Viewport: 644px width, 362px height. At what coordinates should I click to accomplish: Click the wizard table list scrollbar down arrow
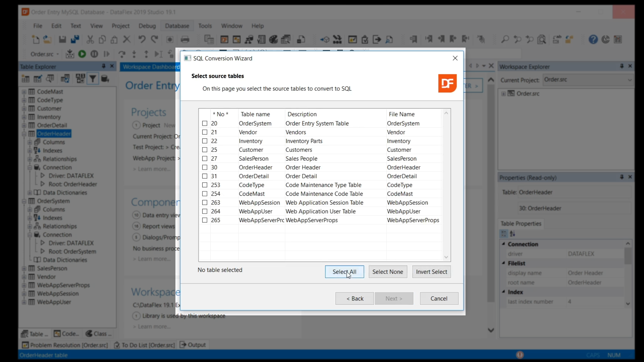click(446, 257)
